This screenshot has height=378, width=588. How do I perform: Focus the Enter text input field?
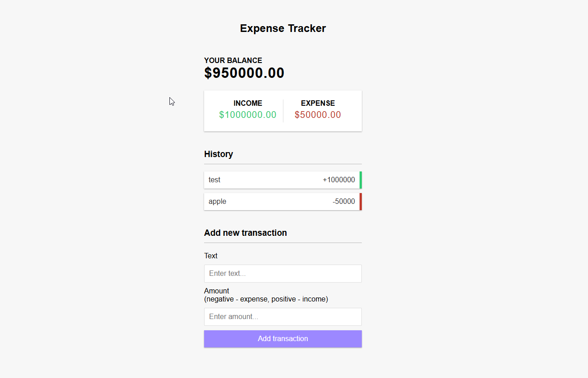click(283, 274)
